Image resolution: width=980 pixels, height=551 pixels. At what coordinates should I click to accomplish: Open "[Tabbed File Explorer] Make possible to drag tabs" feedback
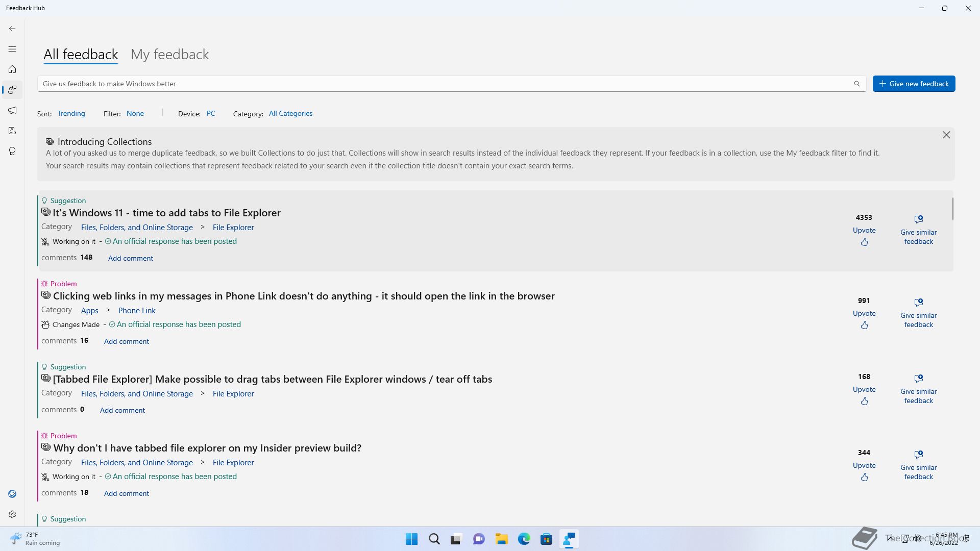pos(273,379)
